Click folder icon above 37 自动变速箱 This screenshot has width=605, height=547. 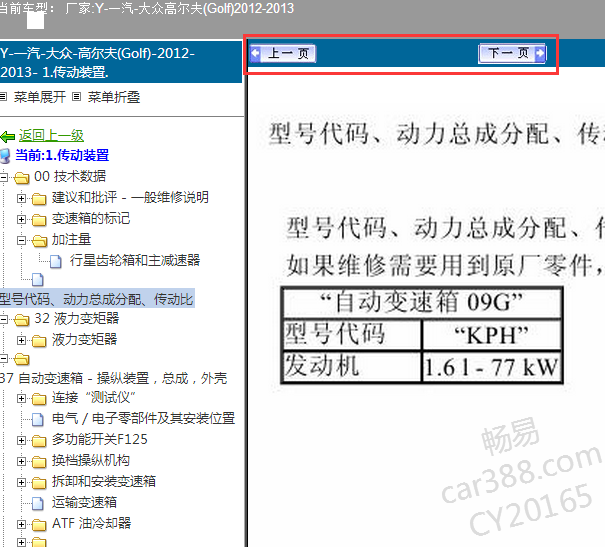[22, 359]
